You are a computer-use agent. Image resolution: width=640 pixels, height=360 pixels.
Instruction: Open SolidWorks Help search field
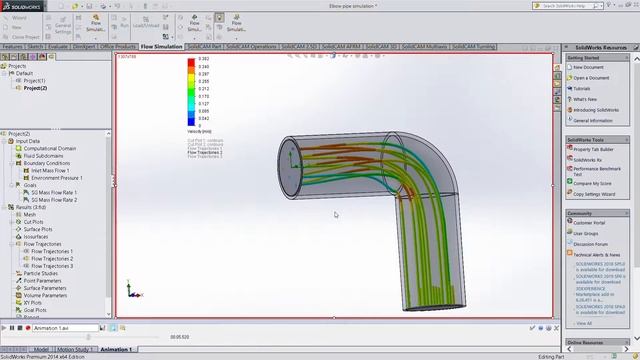pos(568,6)
